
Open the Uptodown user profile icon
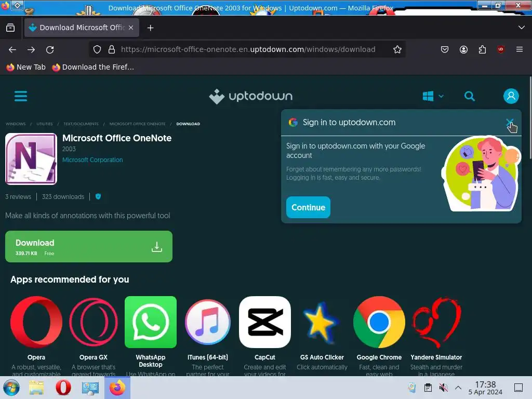pyautogui.click(x=511, y=96)
